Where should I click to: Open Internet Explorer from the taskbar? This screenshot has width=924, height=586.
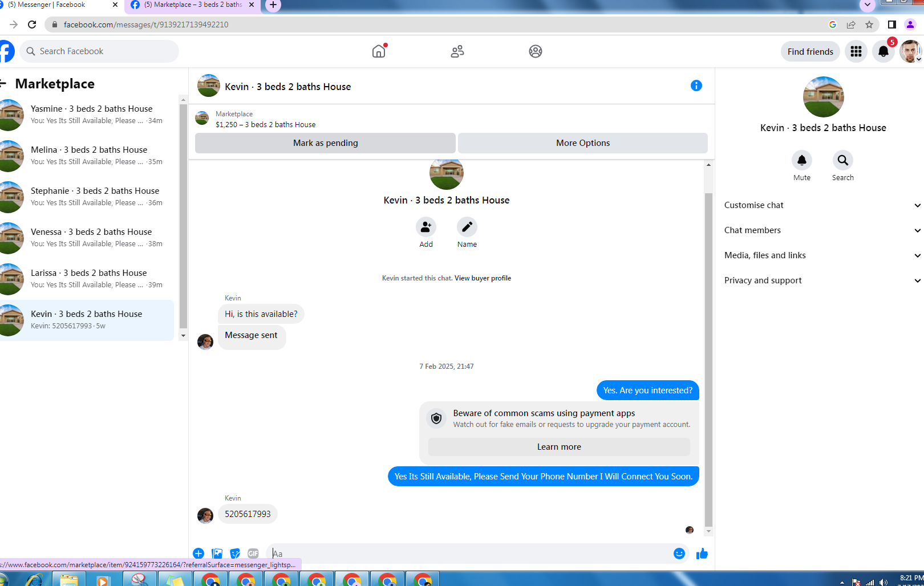pyautogui.click(x=34, y=580)
